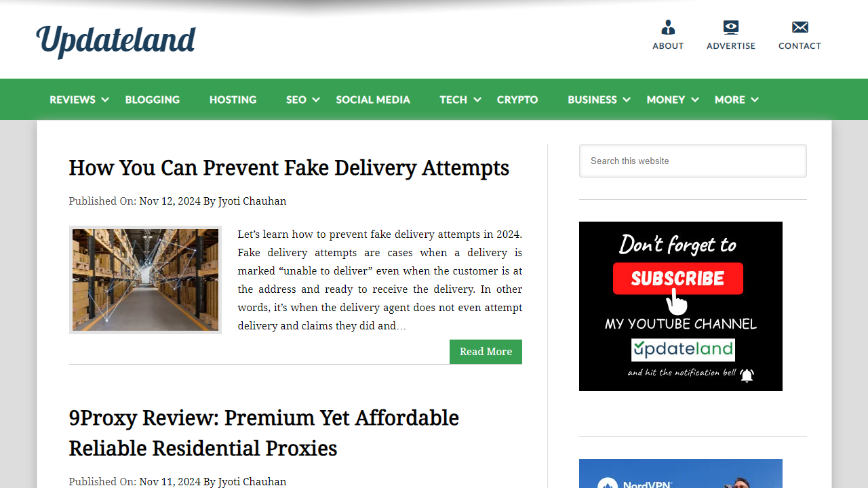Expand the Tech menu chevron

coord(477,100)
